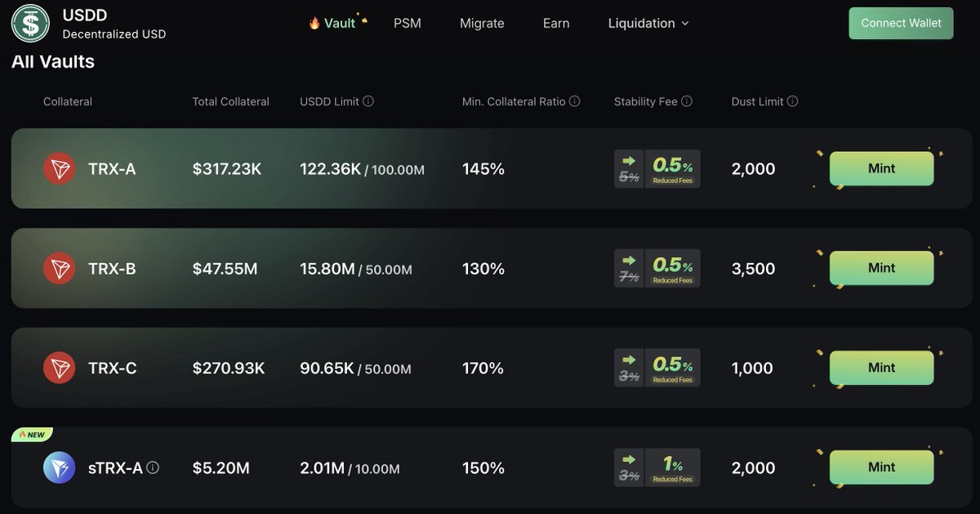Click the Collateral column header
The height and width of the screenshot is (514, 980).
tap(68, 101)
